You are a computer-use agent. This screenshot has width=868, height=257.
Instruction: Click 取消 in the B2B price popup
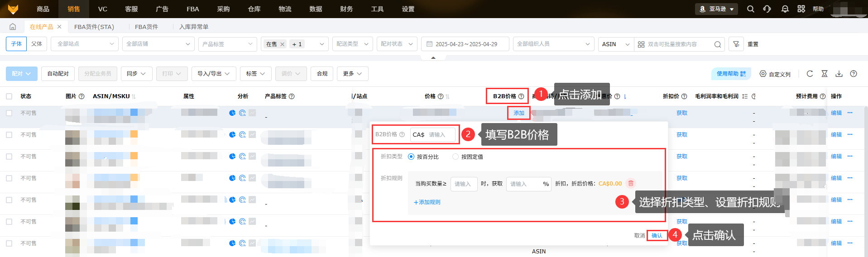tap(639, 235)
